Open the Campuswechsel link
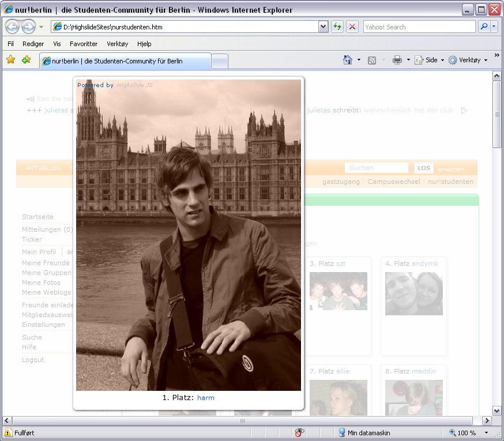The image size is (504, 441). (394, 182)
